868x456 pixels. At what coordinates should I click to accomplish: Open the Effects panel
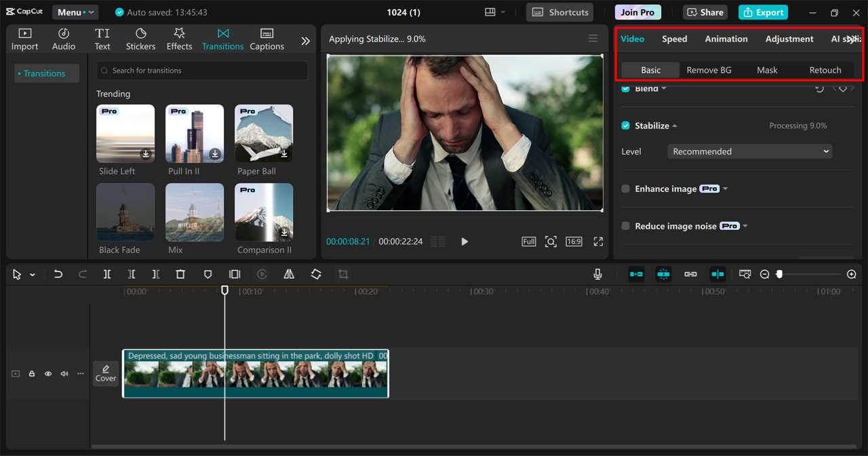click(179, 39)
